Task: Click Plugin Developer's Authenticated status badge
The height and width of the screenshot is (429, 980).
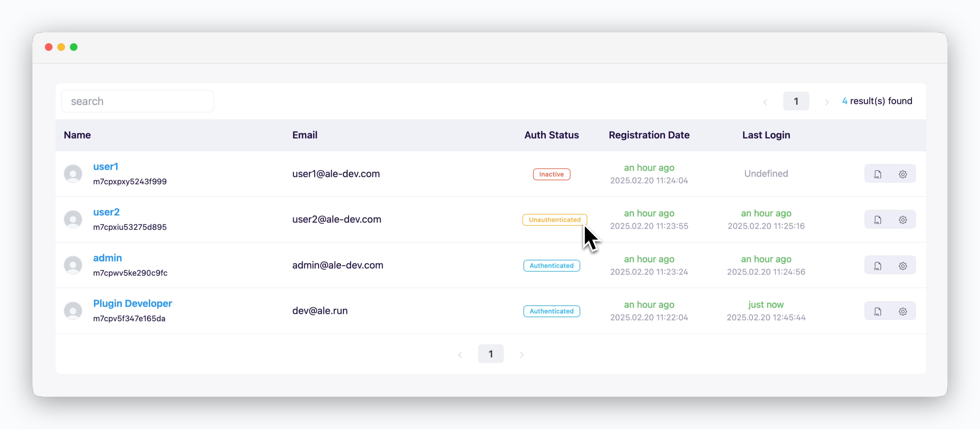Action: pos(551,311)
